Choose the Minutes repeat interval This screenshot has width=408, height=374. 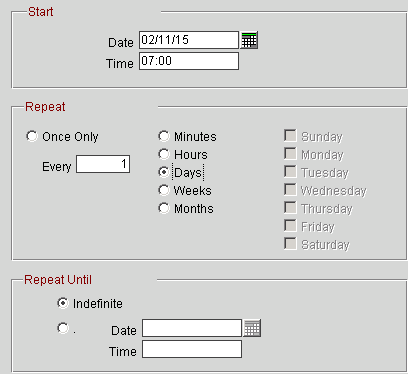(164, 136)
